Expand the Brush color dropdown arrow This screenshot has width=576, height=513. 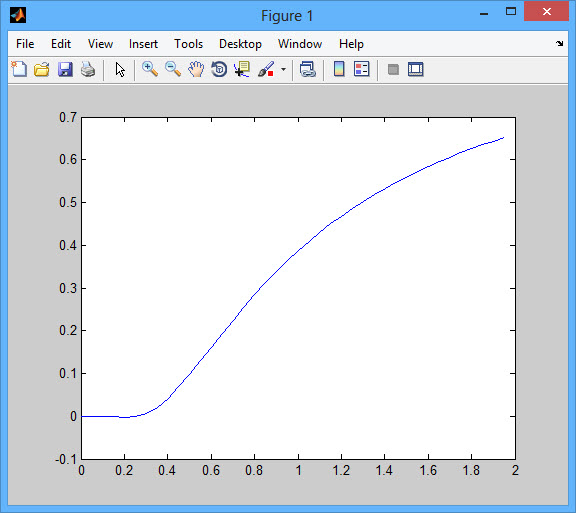coord(283,69)
